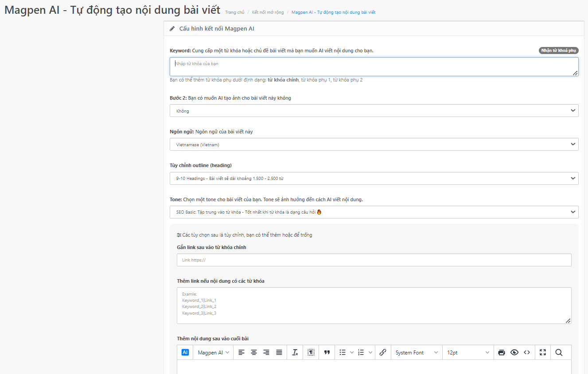Click the Link https:// input field

coord(374,260)
